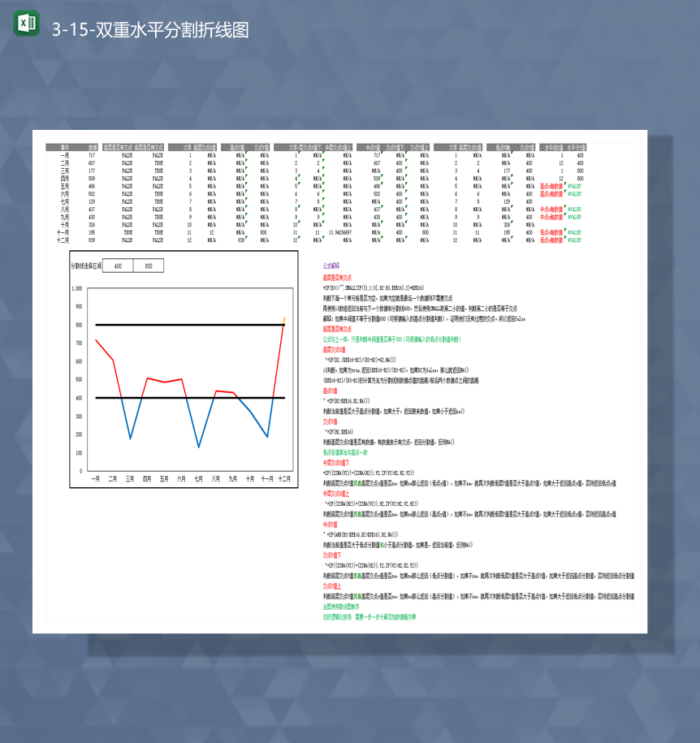
Task: Click the yellow marker above 十二月 on the chart
Action: click(283, 321)
